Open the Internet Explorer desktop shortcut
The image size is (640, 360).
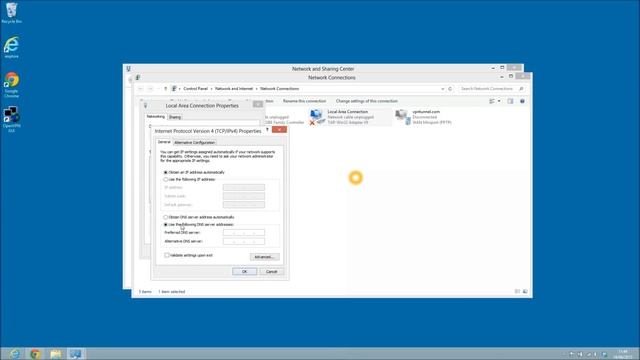pyautogui.click(x=11, y=47)
